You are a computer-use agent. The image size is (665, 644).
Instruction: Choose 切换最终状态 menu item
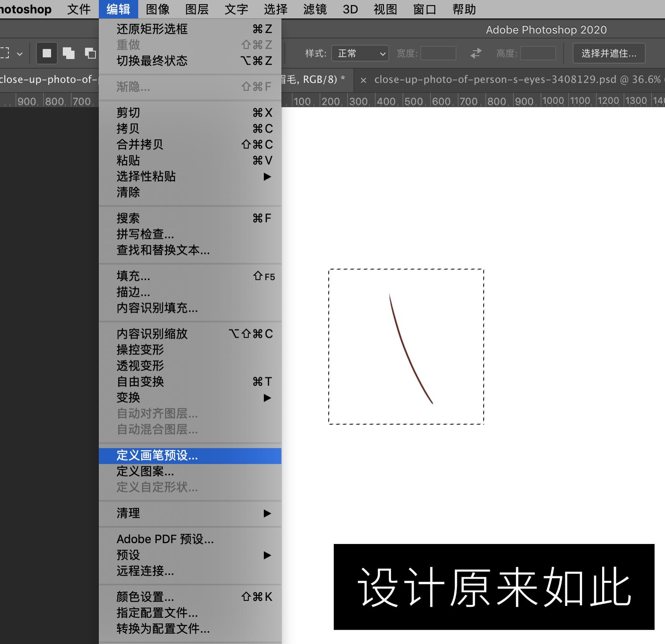pyautogui.click(x=190, y=61)
